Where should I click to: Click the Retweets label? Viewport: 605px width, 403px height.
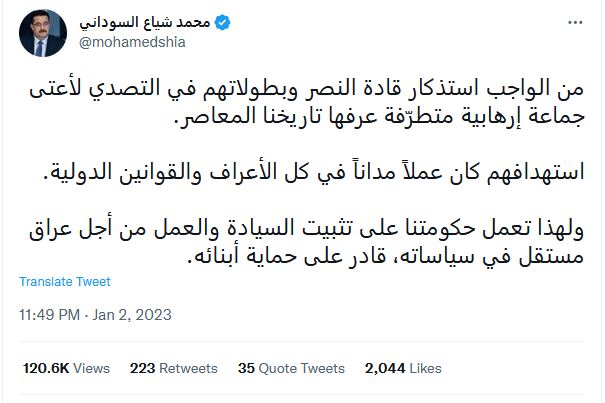click(x=189, y=368)
